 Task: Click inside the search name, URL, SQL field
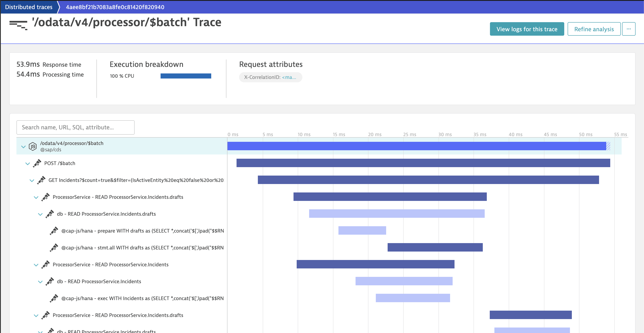(75, 127)
